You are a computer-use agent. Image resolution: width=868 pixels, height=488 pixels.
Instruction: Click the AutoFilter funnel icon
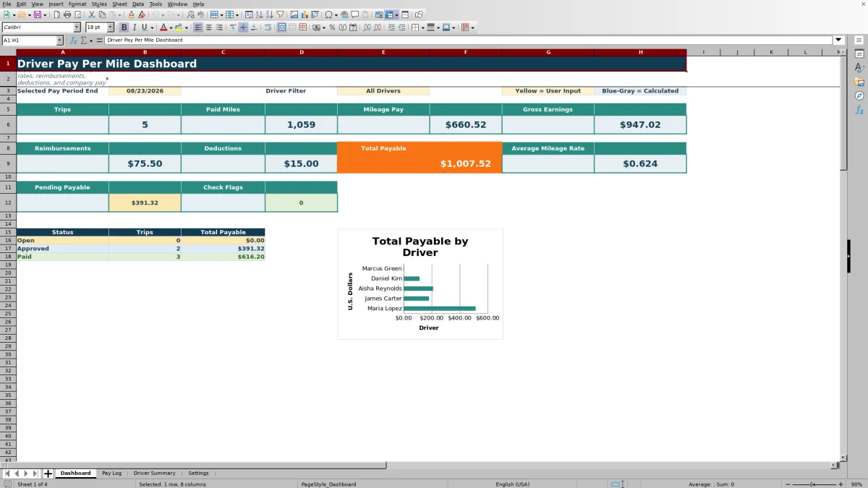pos(280,14)
